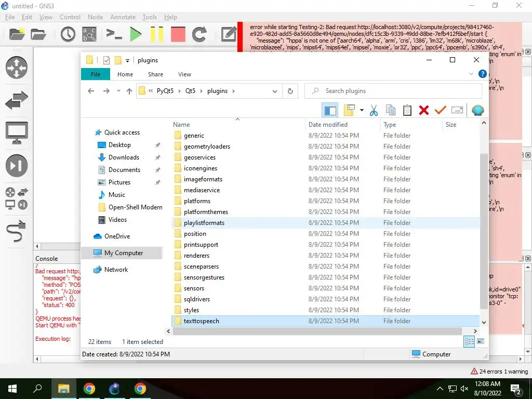This screenshot has height=399, width=532.
Task: Open the View ribbon tab
Action: coord(184,74)
